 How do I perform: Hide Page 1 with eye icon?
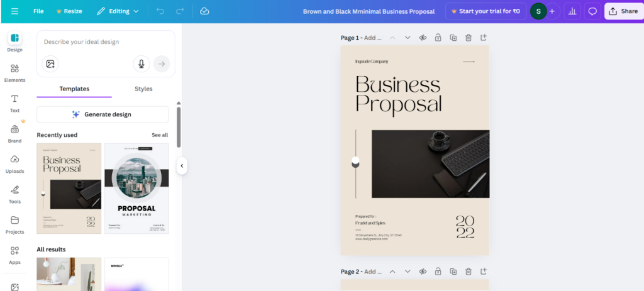tap(423, 38)
